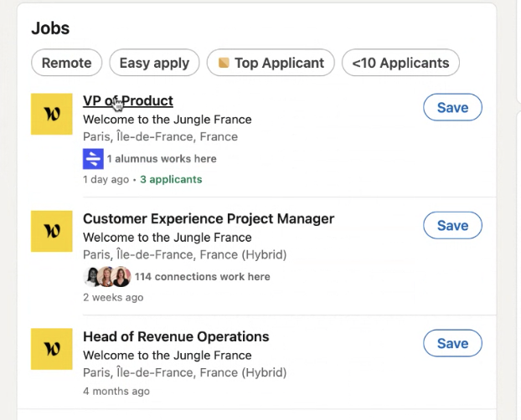Image resolution: width=521 pixels, height=420 pixels.
Task: Toggle the Remote filter chip
Action: (67, 63)
